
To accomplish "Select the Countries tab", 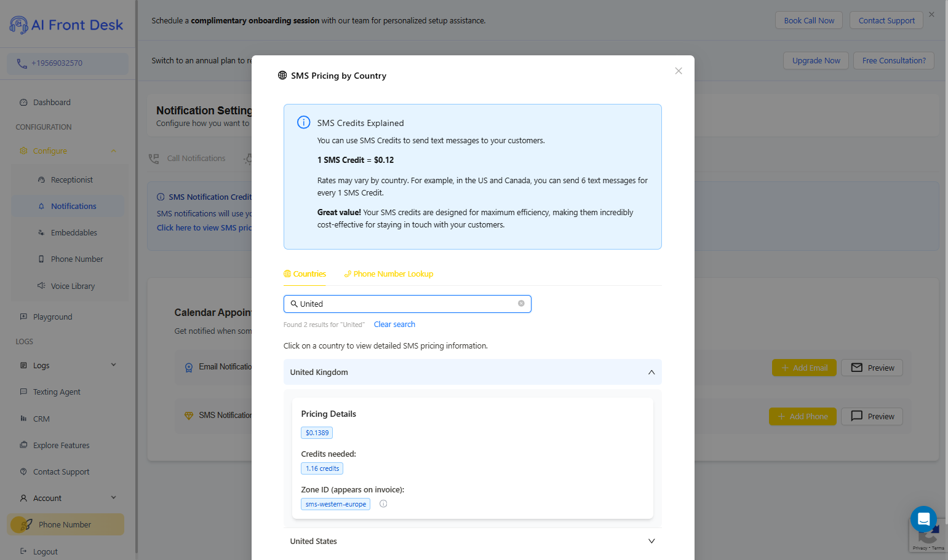I will [305, 274].
